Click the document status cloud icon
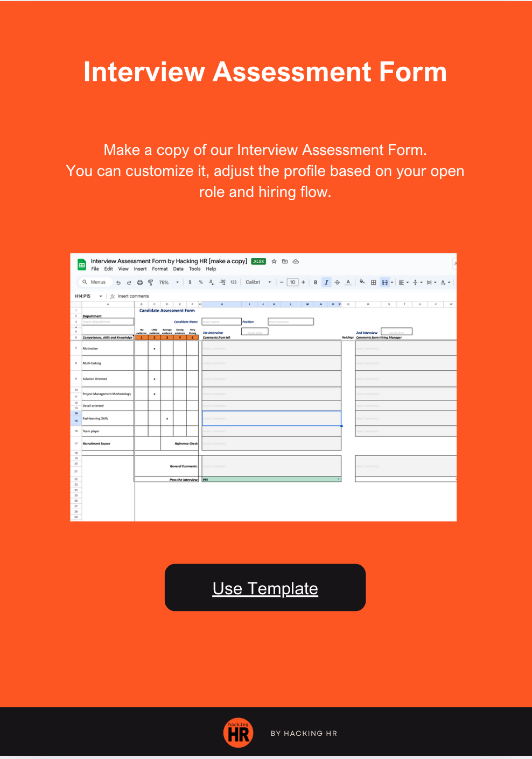Screen dimensions: 532x759 tap(295, 261)
